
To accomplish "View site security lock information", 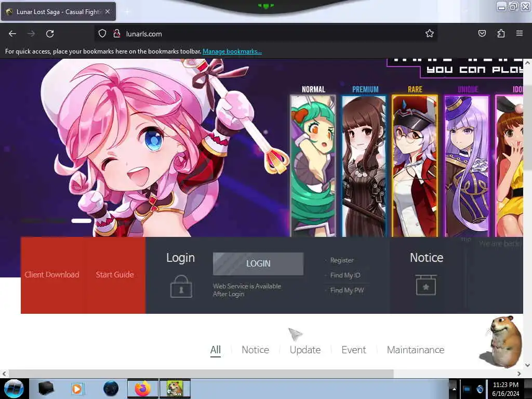I will coord(117,34).
